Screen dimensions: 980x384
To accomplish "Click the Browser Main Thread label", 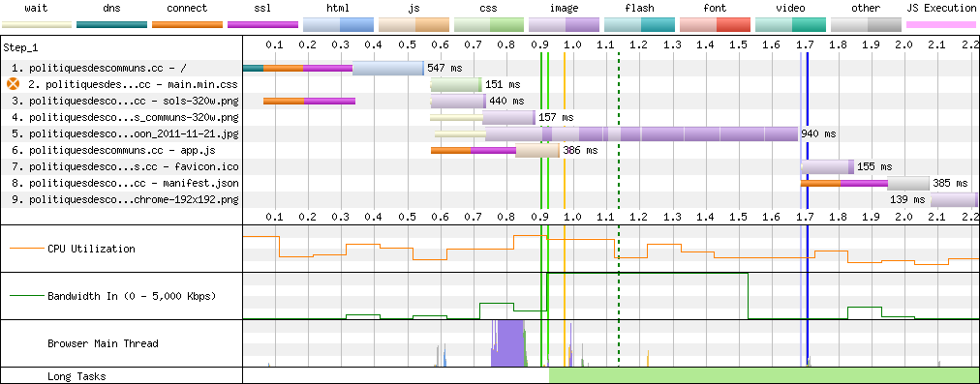I will pos(103,343).
